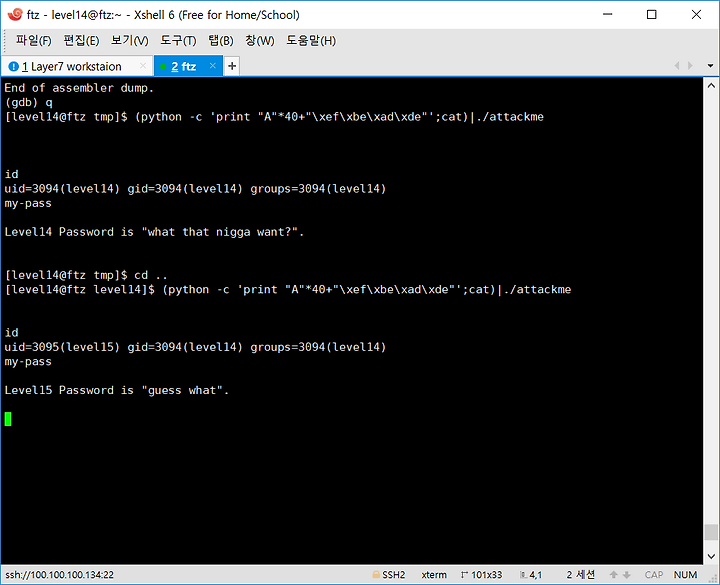
Task: Click 'End of assembler dump.' line
Action: [79, 88]
